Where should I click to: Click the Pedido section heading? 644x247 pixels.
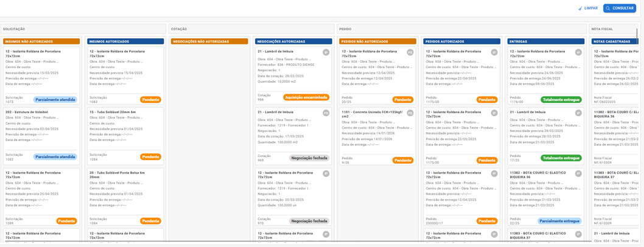click(x=345, y=29)
